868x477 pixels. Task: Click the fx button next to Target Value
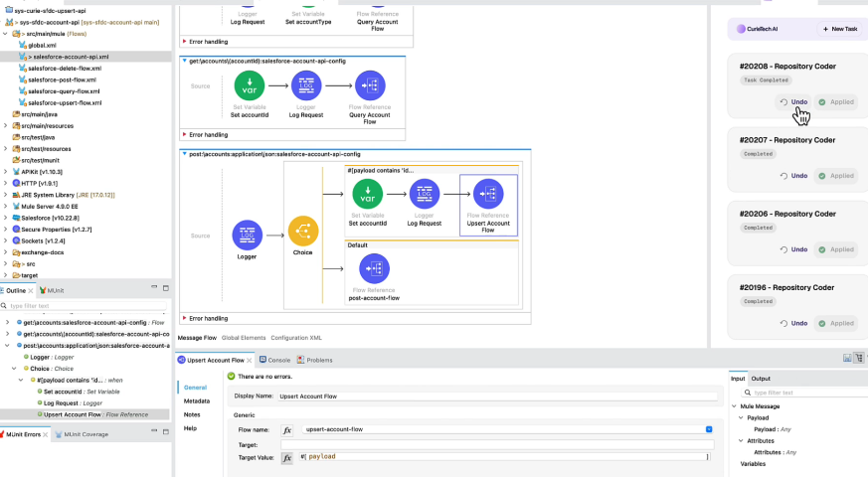286,458
